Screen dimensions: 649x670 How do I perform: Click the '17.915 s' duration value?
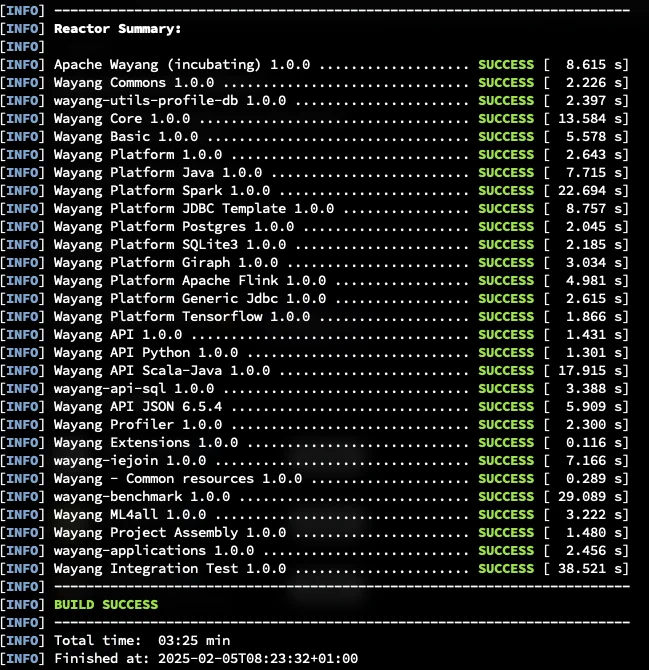(x=591, y=370)
